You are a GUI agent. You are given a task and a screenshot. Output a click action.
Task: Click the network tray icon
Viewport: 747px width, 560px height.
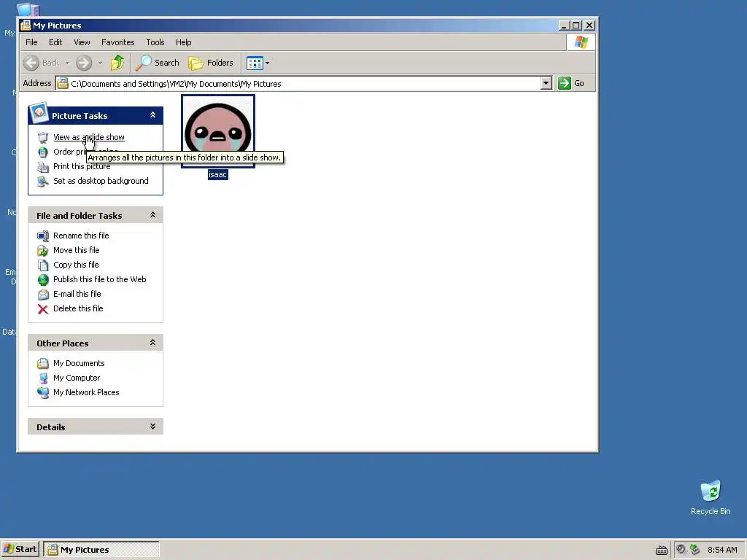tap(695, 550)
